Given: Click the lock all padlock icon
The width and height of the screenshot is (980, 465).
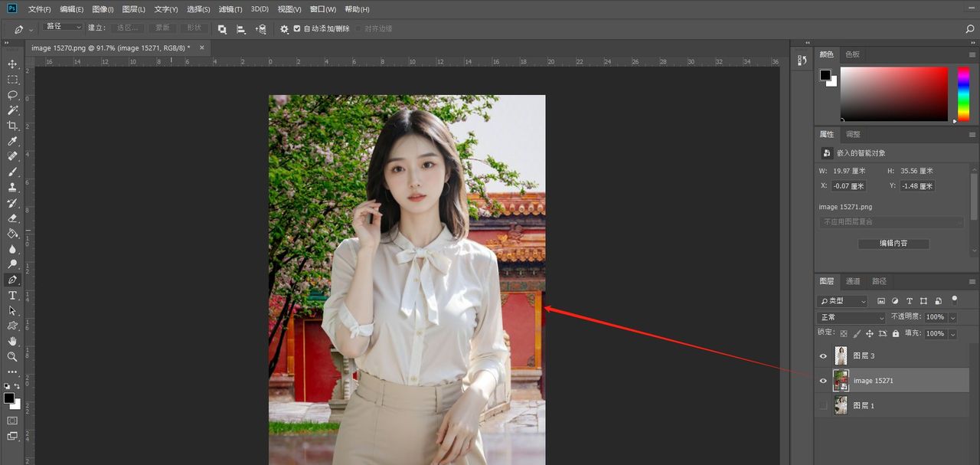Looking at the screenshot, I should click(x=896, y=334).
